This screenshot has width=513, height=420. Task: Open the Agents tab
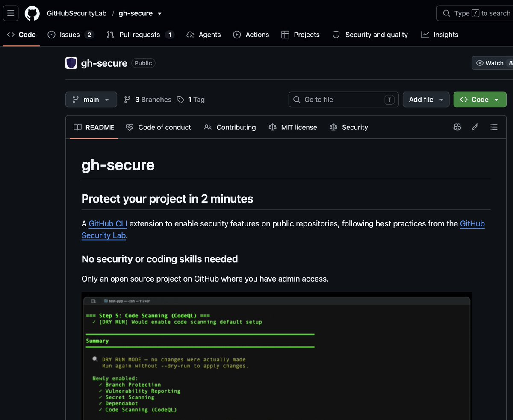[x=204, y=35]
